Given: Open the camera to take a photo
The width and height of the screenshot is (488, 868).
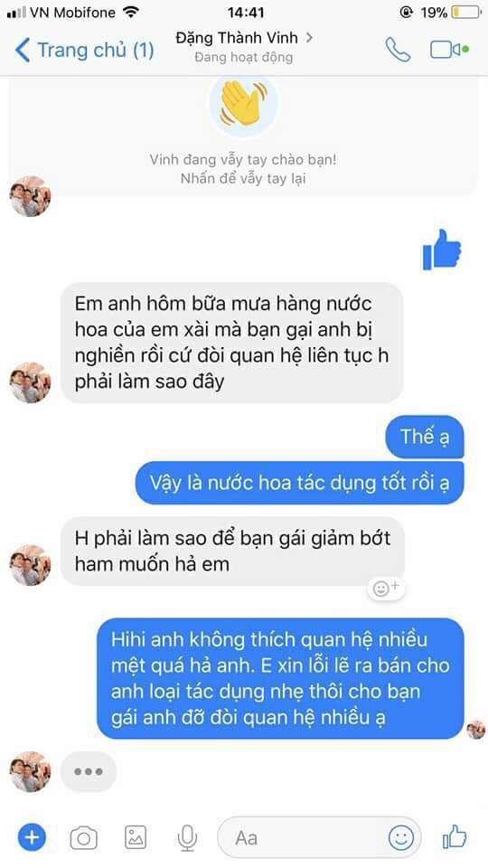Looking at the screenshot, I should tap(83, 838).
